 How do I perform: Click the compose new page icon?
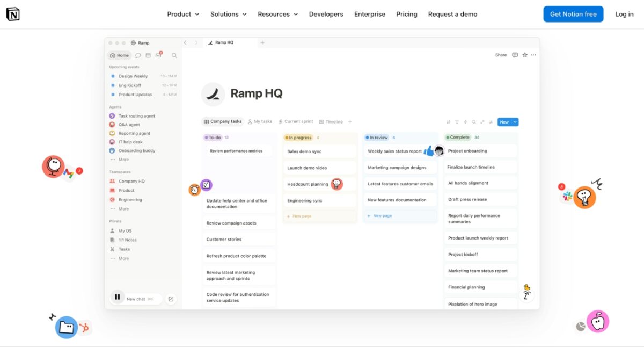[x=171, y=299]
